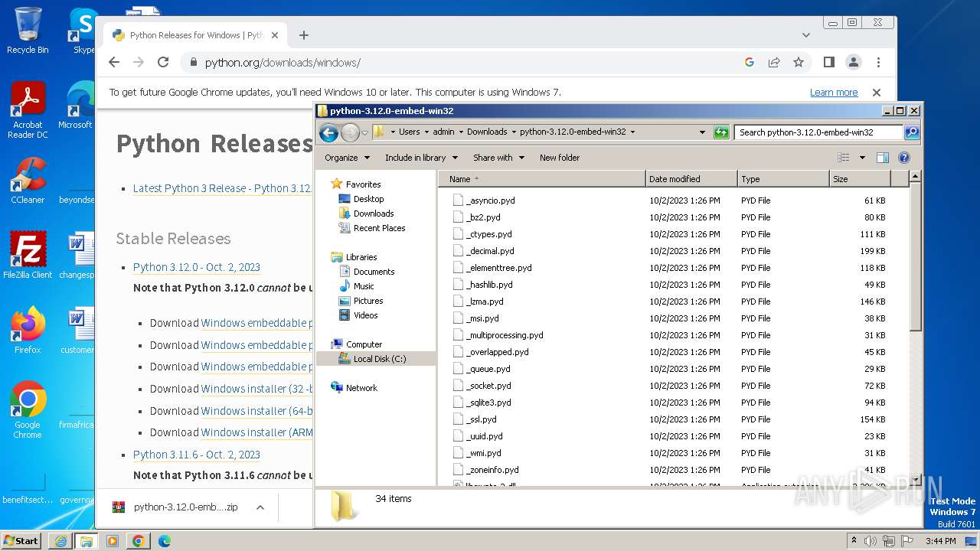Open Microsoft Edge taskbar icon
The height and width of the screenshot is (551, 980).
point(165,541)
